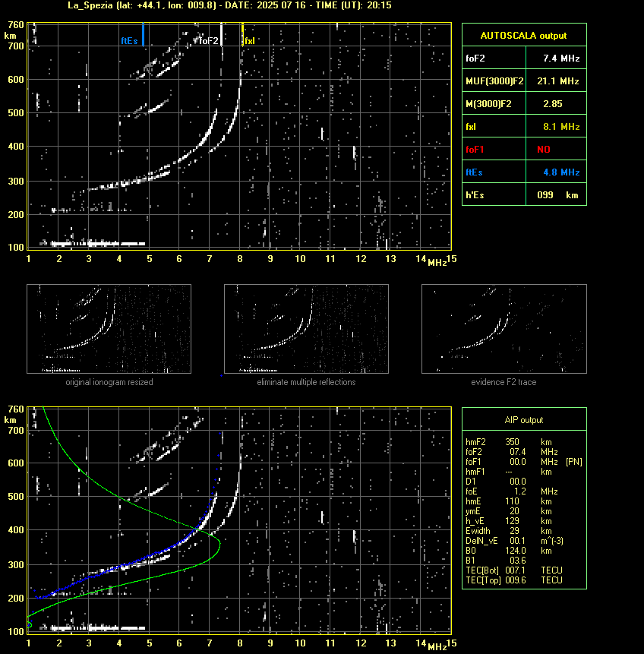Select the AIP foF2 value '07.4'

(x=518, y=452)
